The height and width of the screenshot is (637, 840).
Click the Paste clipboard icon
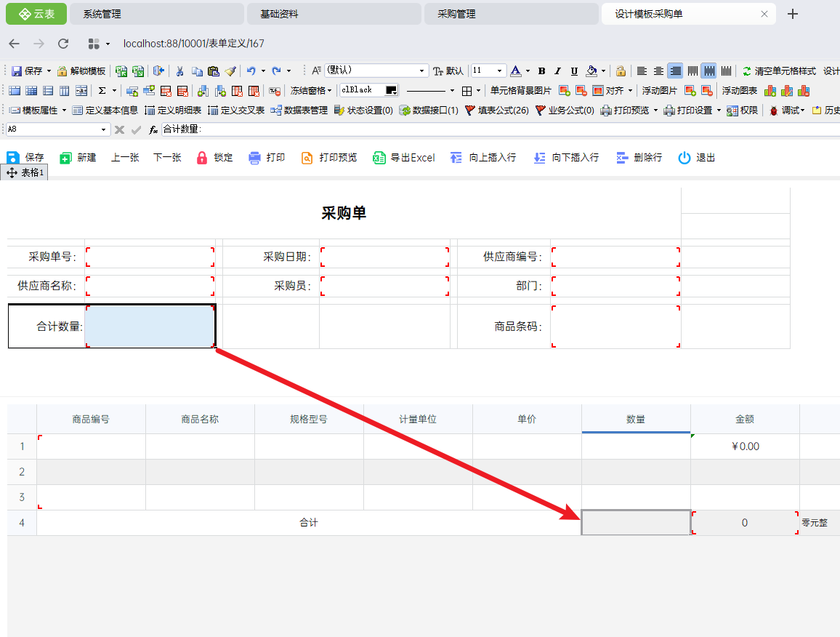pyautogui.click(x=214, y=71)
